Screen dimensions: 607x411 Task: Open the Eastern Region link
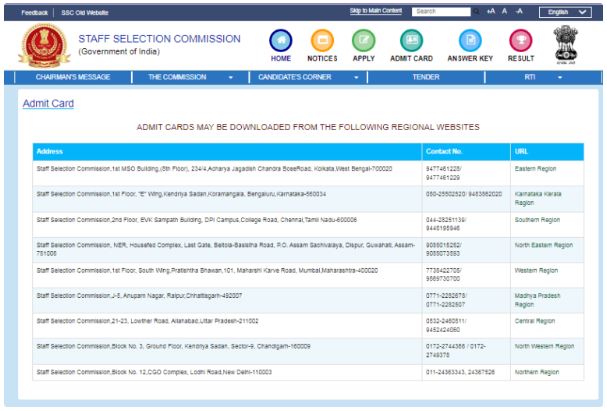click(x=536, y=172)
